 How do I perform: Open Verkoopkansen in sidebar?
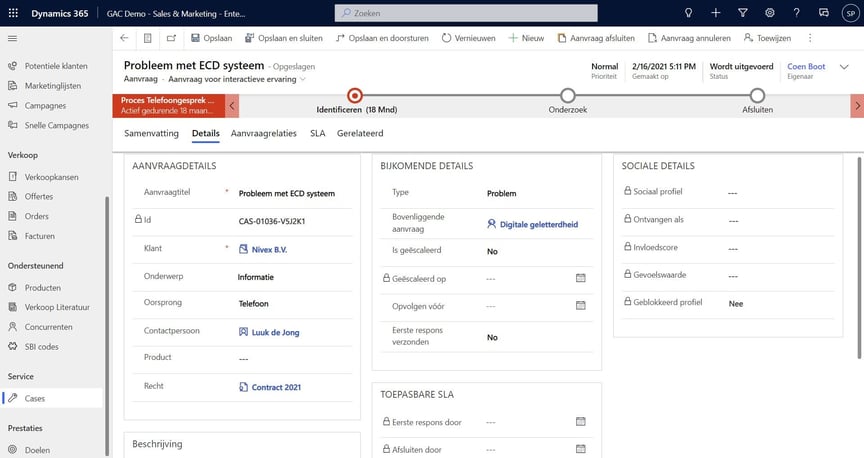[x=52, y=177]
